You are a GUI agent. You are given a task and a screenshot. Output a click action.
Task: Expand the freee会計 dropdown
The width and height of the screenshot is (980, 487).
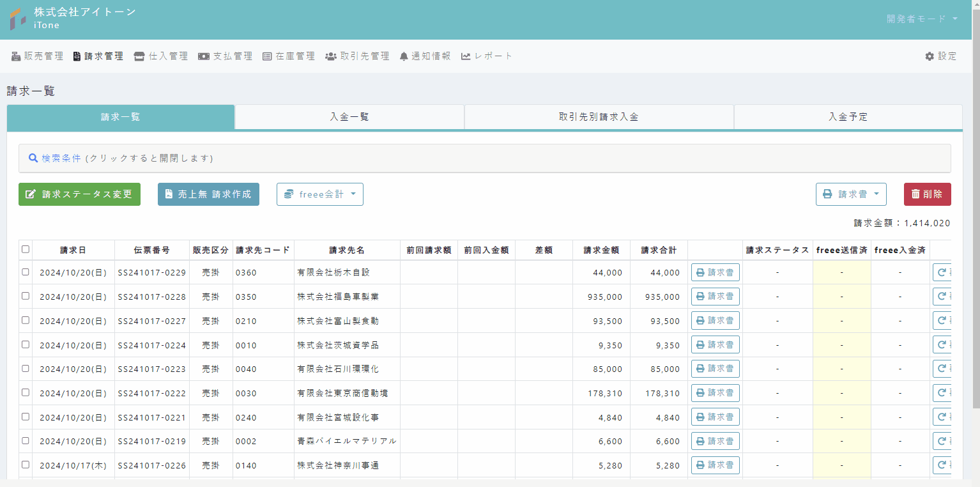pos(320,194)
